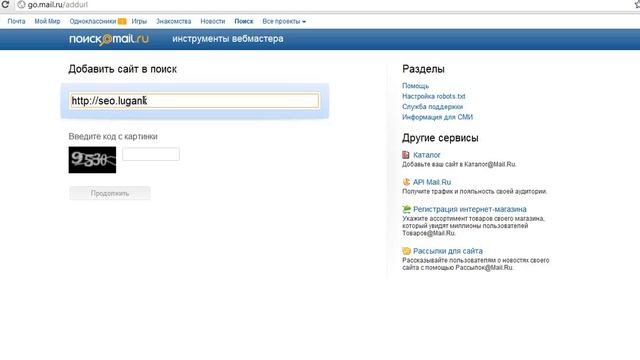Click the heading Добавить сайт в поиск
The width and height of the screenshot is (640, 360).
tap(122, 69)
